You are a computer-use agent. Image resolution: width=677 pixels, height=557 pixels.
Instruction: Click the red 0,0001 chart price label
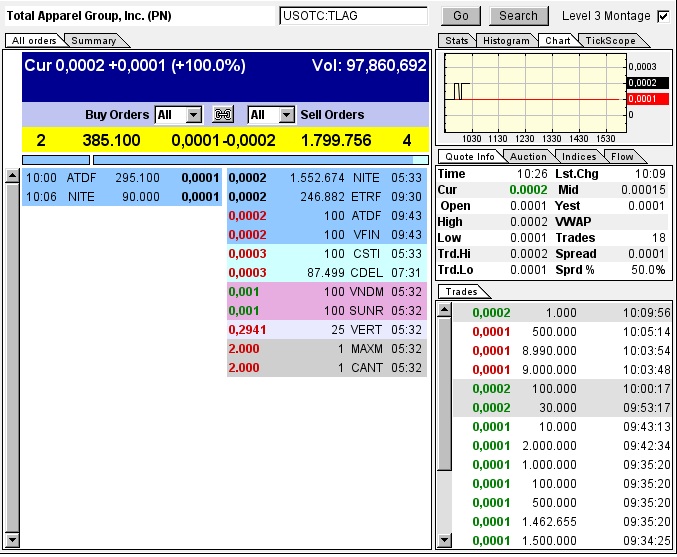[648, 98]
